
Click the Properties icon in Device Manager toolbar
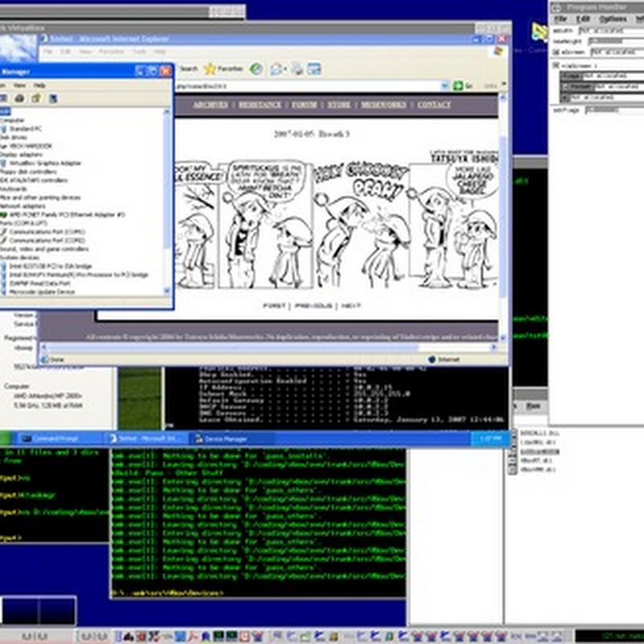35,98
